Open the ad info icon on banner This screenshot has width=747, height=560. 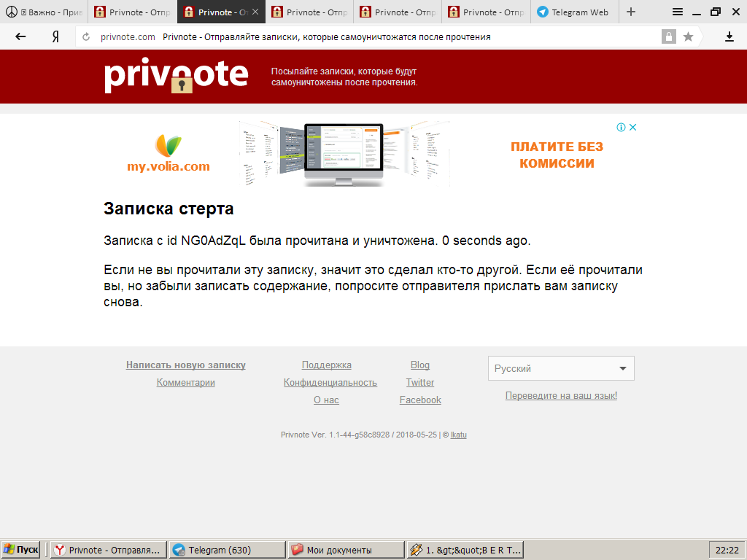tap(621, 127)
